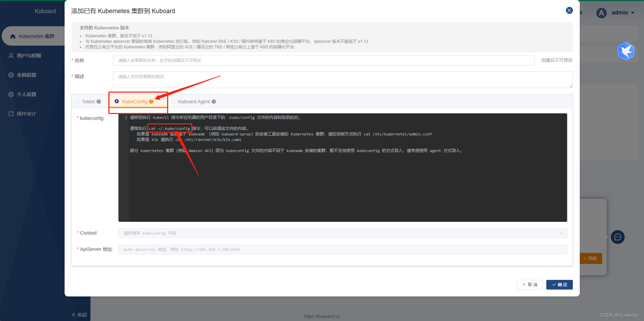
Task: Click the 确定 confirm button
Action: (x=559, y=285)
